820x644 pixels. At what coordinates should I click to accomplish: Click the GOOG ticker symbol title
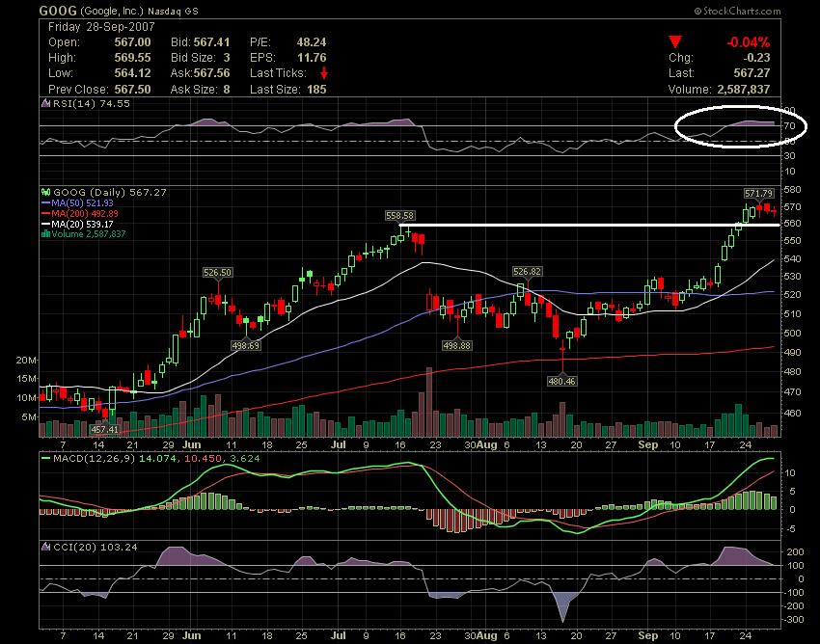pos(58,11)
